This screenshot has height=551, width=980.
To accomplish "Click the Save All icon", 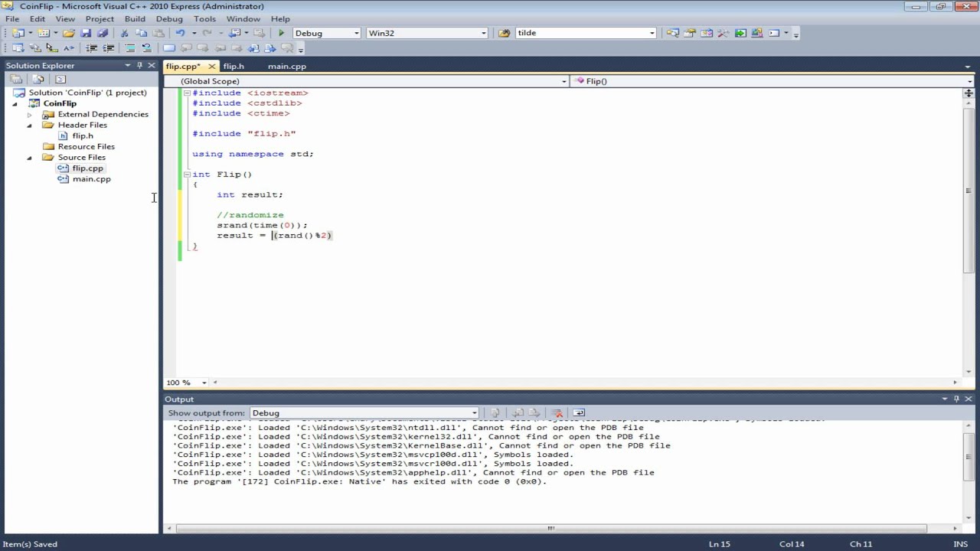I will 103,33.
